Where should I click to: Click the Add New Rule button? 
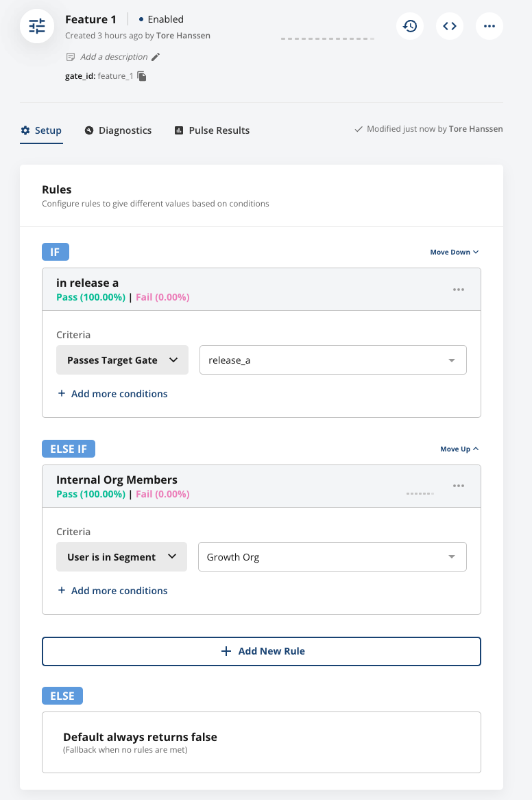261,650
